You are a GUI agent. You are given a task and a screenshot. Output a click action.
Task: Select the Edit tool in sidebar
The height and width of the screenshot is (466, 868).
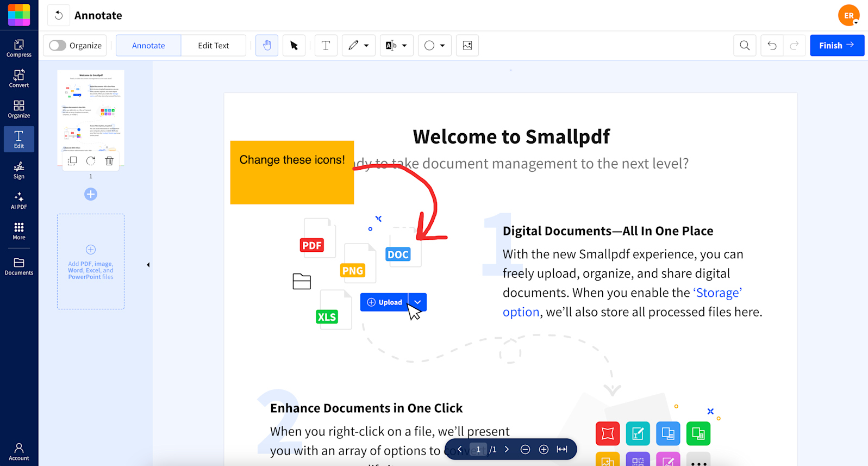(x=19, y=139)
